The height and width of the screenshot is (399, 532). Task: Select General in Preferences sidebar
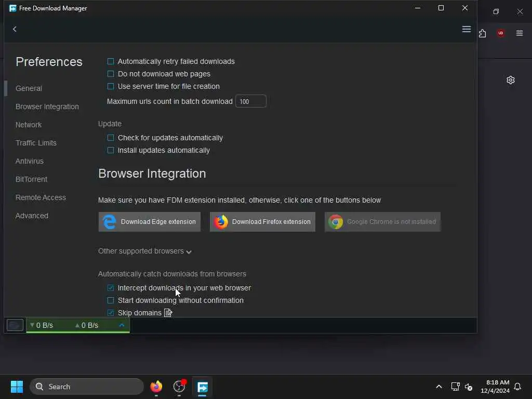click(x=29, y=88)
